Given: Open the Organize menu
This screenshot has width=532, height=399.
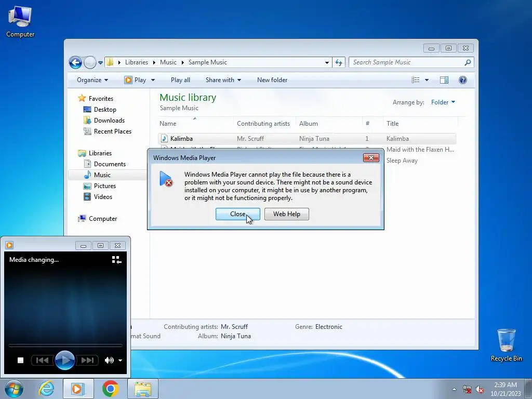Looking at the screenshot, I should tap(92, 80).
